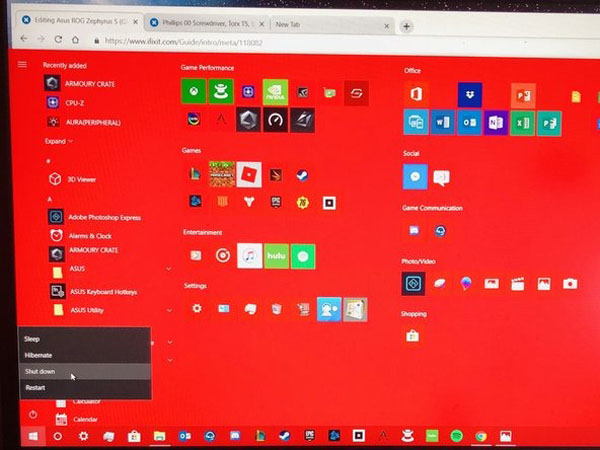Screen dimensions: 600x450
Task: Go to the browser home page
Action: coord(75,39)
